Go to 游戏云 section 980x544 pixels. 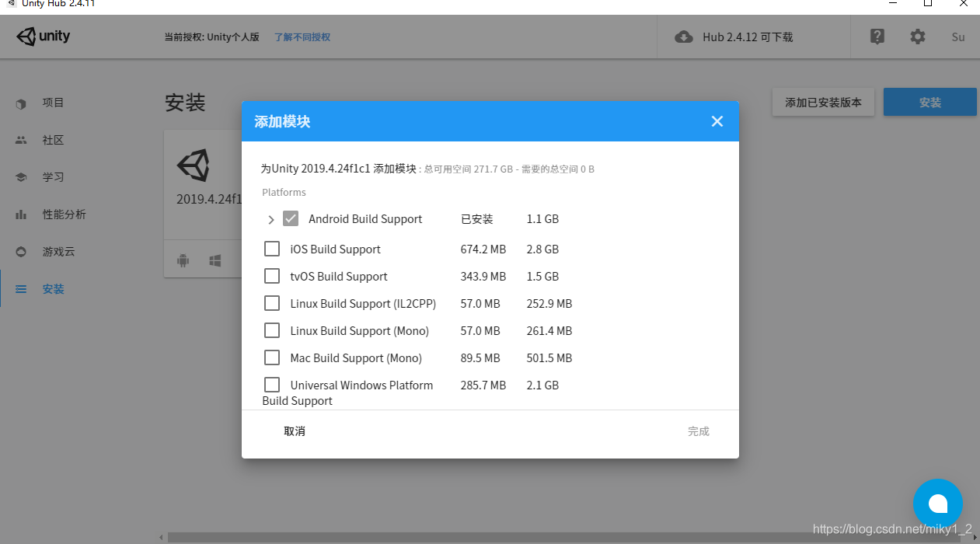pos(59,252)
